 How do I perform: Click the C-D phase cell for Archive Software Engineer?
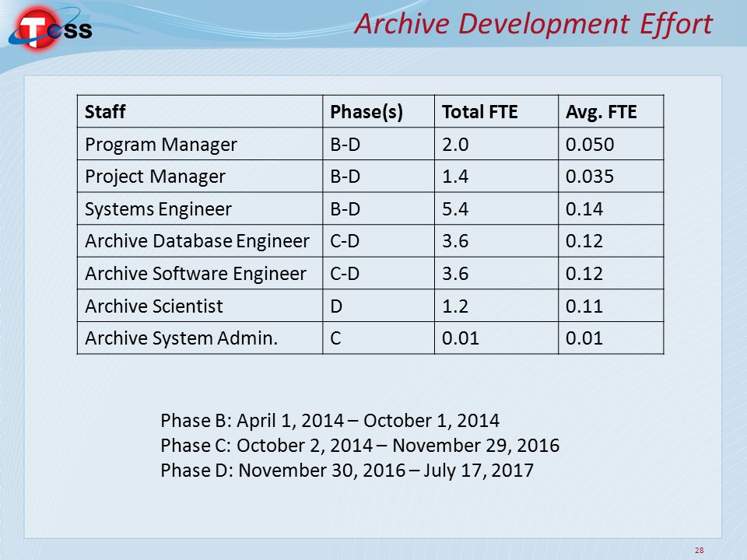point(378,273)
